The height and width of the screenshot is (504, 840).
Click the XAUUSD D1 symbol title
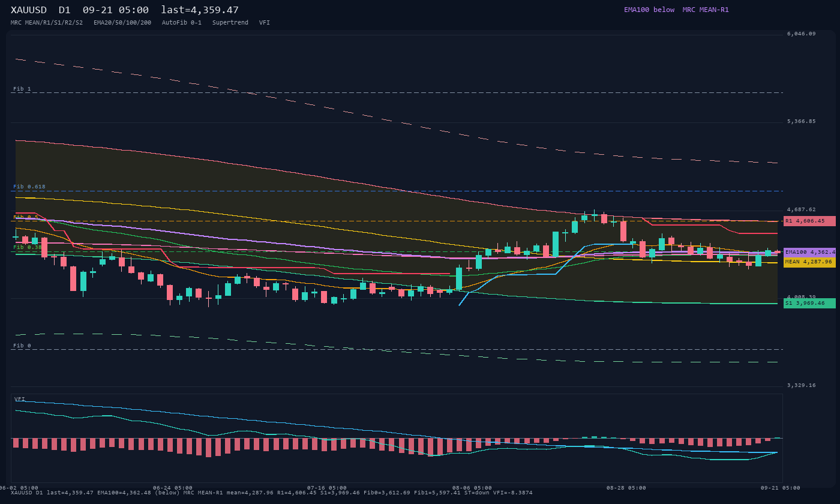(x=41, y=10)
